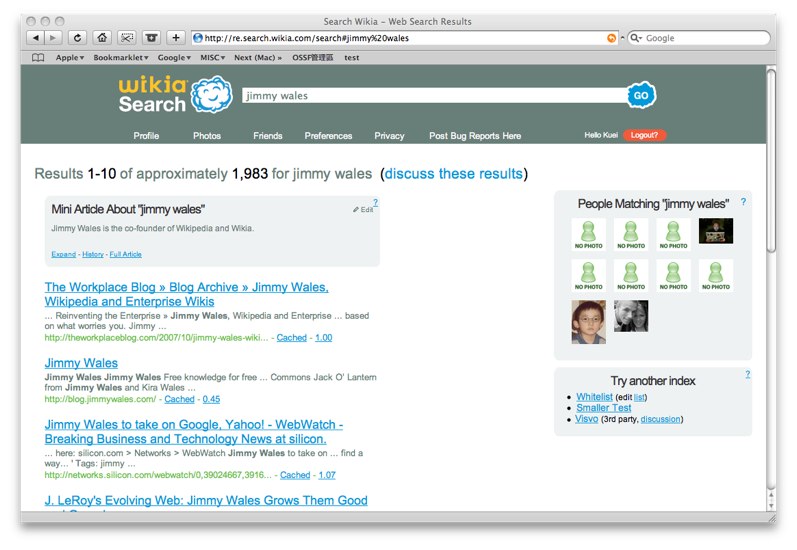Open the dark laptop photo profile thumbnail
The width and height of the screenshot is (797, 550).
click(x=716, y=231)
